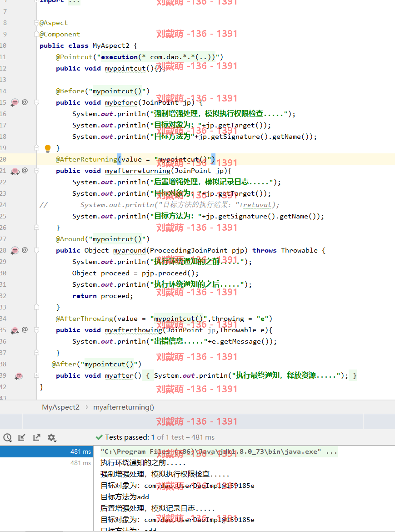395x532 pixels.
Task: Click AOP advice icon on line 28
Action: (x=15, y=251)
